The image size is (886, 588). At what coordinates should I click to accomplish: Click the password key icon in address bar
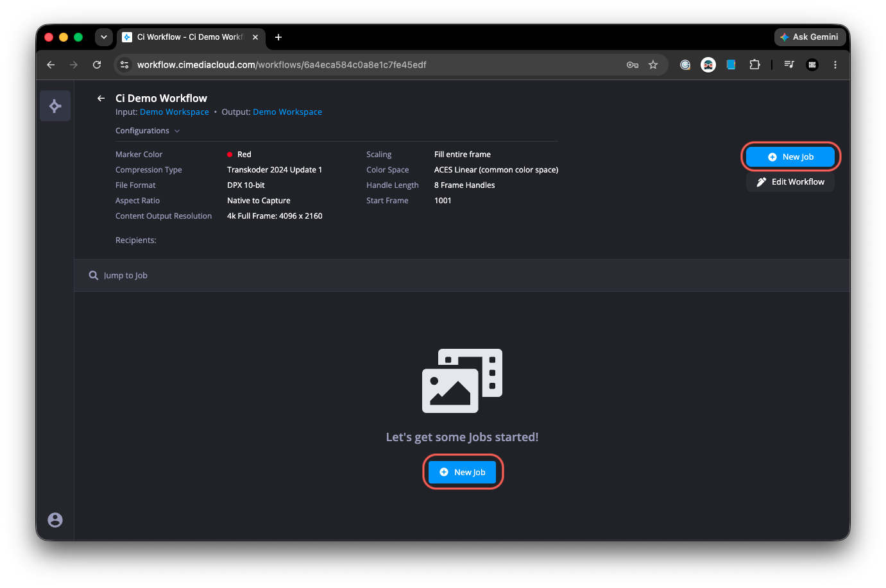[x=633, y=65]
